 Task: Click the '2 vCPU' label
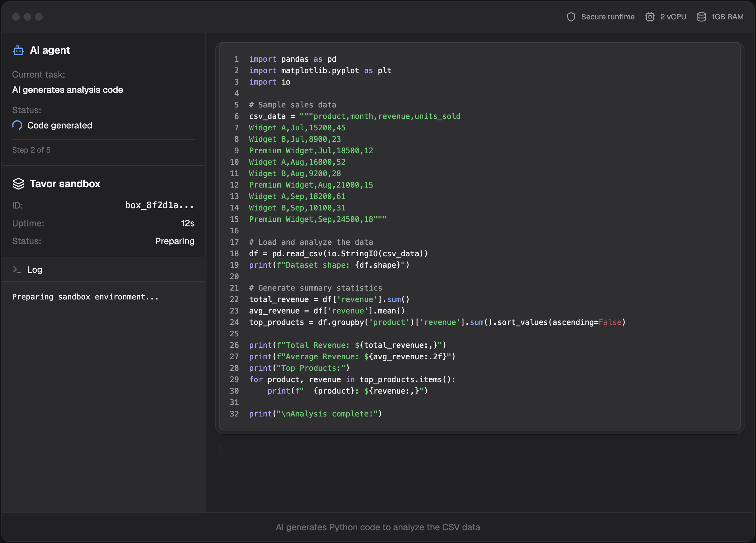[x=673, y=17]
